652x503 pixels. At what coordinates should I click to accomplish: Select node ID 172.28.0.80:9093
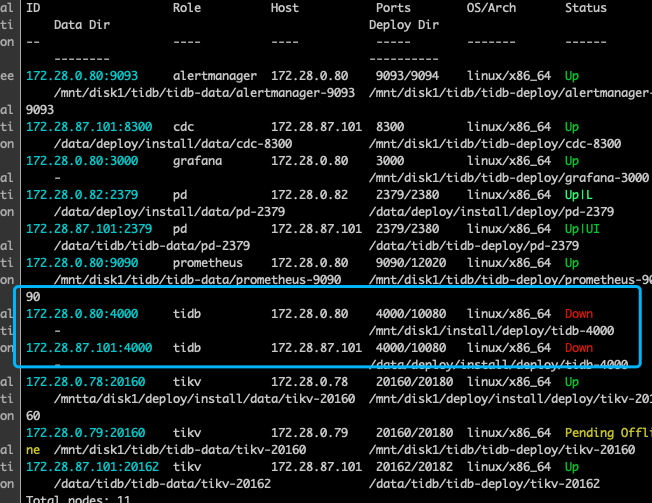[x=82, y=76]
